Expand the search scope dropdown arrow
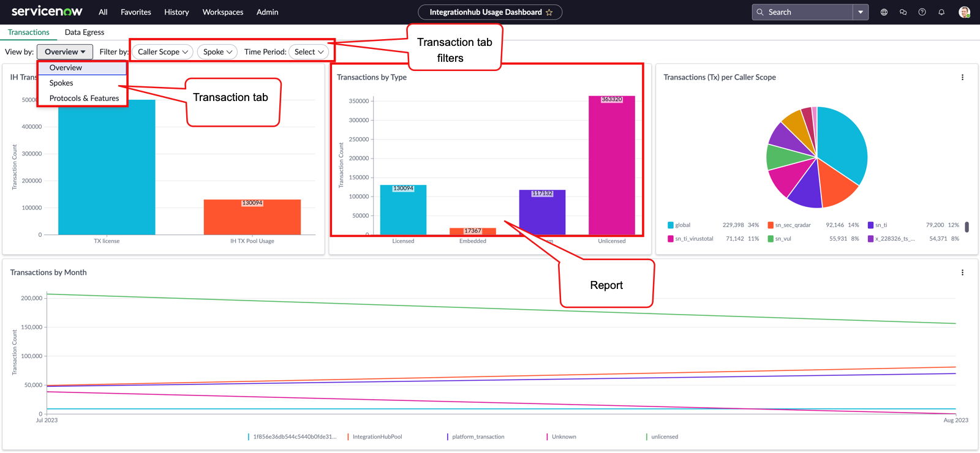Screen dimensions: 980x453 861,12
